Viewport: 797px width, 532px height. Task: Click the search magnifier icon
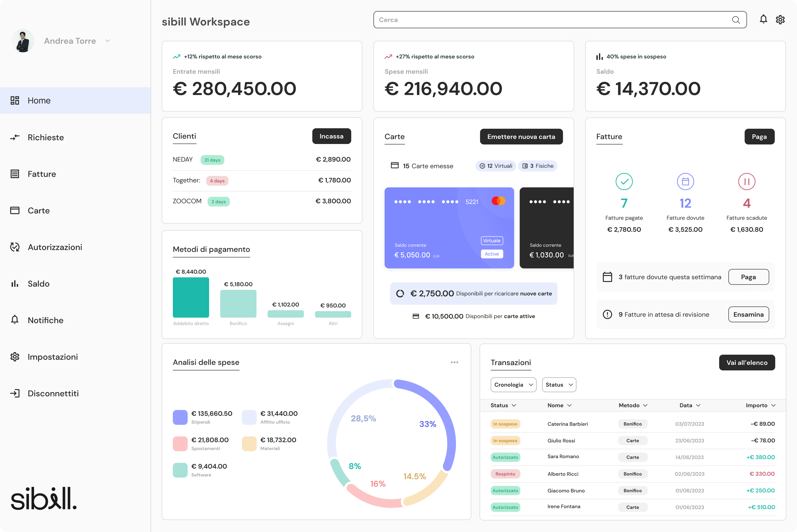736,20
